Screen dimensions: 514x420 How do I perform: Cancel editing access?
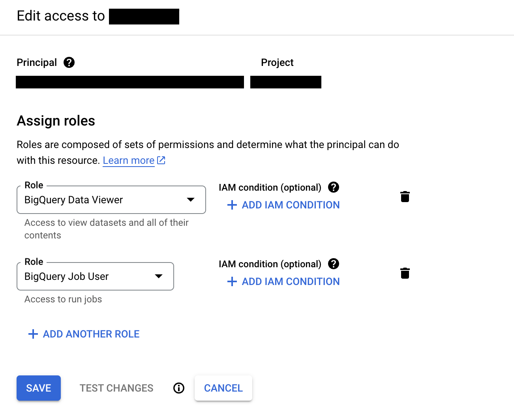[223, 388]
